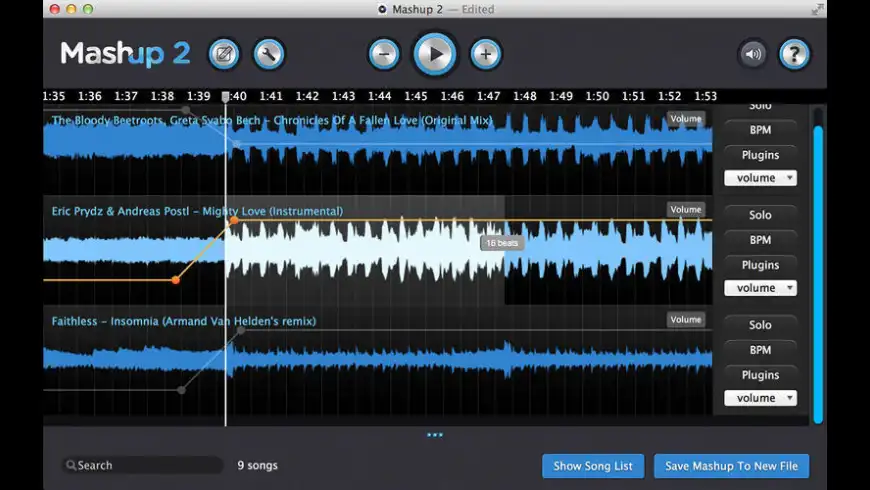Open volume dropdown for Bloody Beetroots track

(x=760, y=178)
